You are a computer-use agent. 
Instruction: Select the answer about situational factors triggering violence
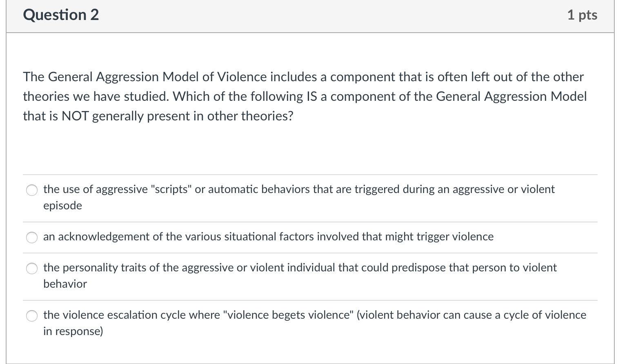point(32,237)
